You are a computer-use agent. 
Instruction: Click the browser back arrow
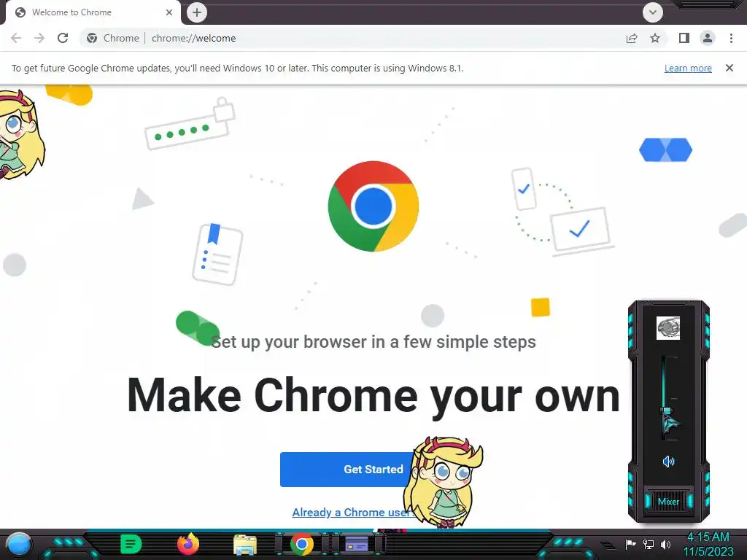[16, 38]
